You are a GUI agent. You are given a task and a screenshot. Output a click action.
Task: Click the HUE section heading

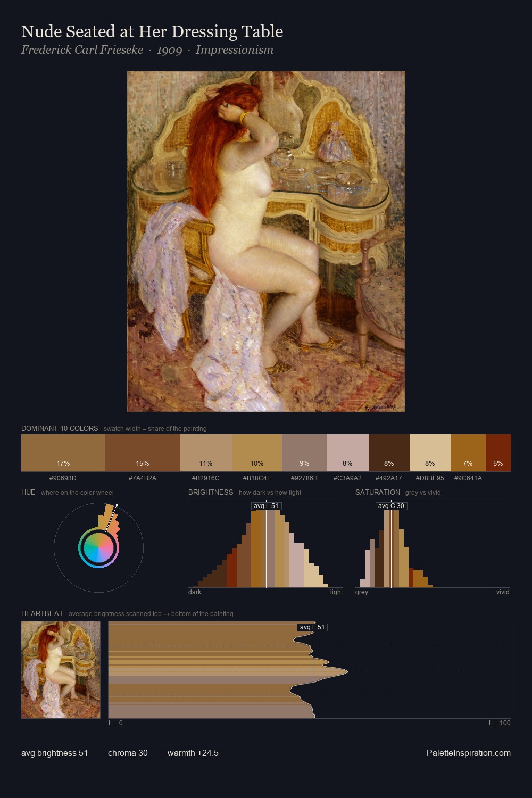click(28, 492)
